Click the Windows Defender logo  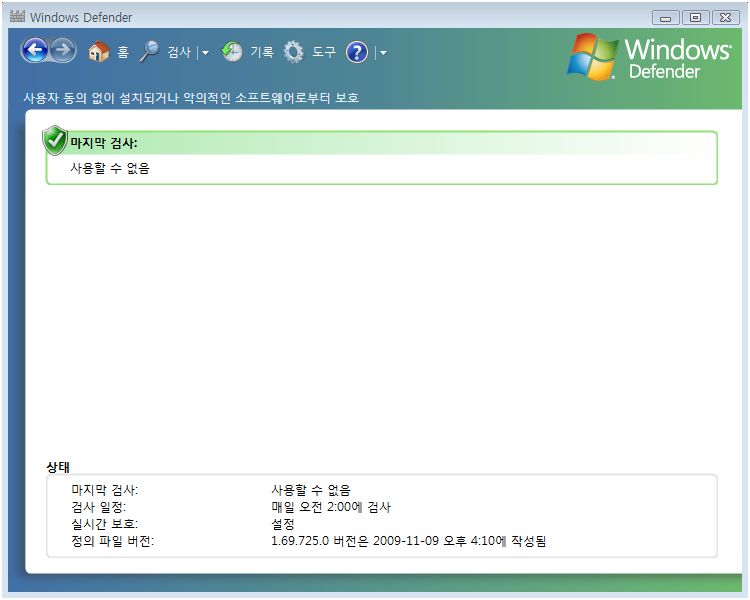click(x=649, y=57)
